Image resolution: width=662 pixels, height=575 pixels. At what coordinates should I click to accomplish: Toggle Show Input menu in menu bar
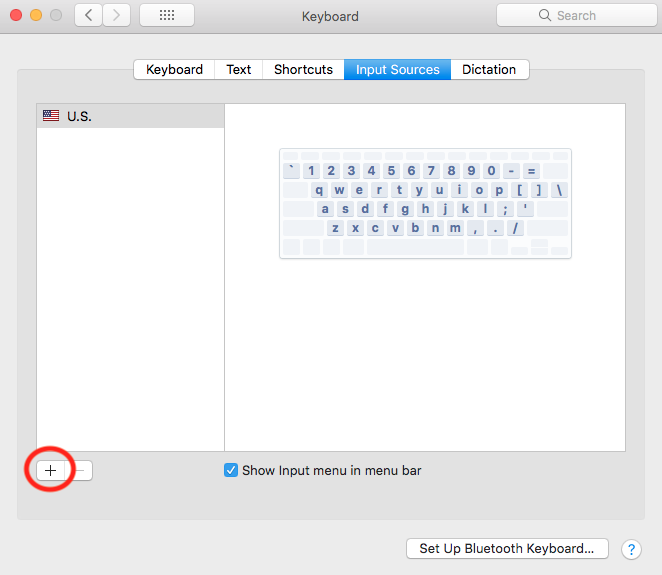231,470
